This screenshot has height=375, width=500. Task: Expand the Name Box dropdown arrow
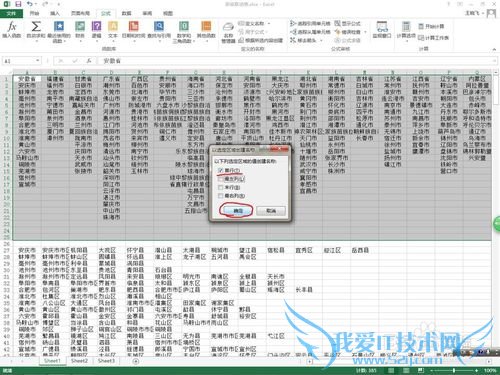click(x=37, y=61)
